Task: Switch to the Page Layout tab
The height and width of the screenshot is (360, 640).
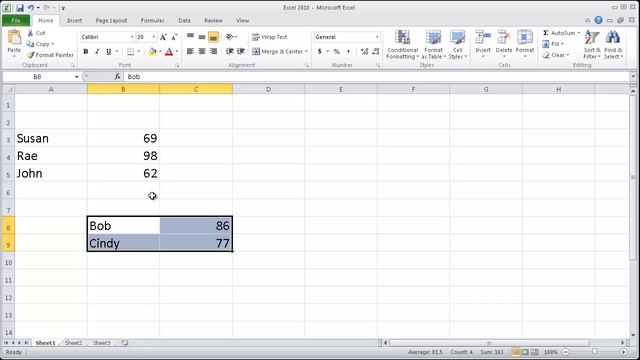Action: pyautogui.click(x=111, y=20)
